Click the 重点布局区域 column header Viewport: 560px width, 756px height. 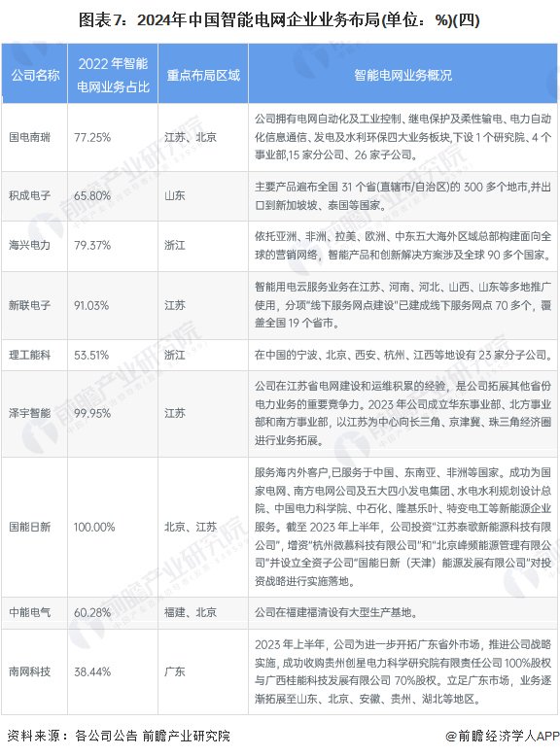click(203, 75)
